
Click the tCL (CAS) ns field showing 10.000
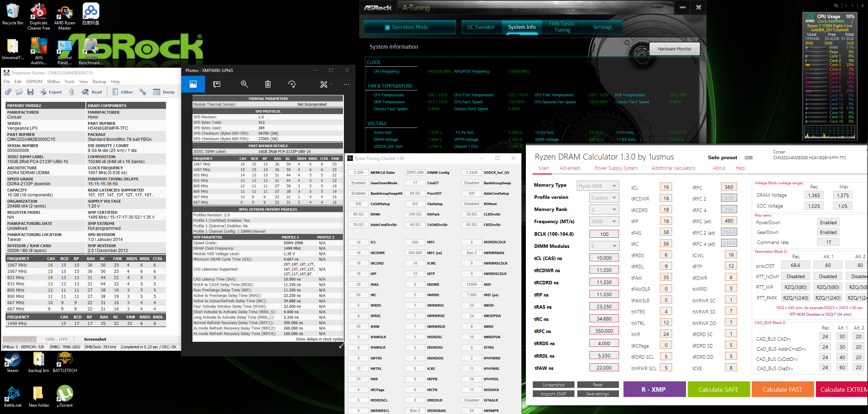tap(604, 258)
